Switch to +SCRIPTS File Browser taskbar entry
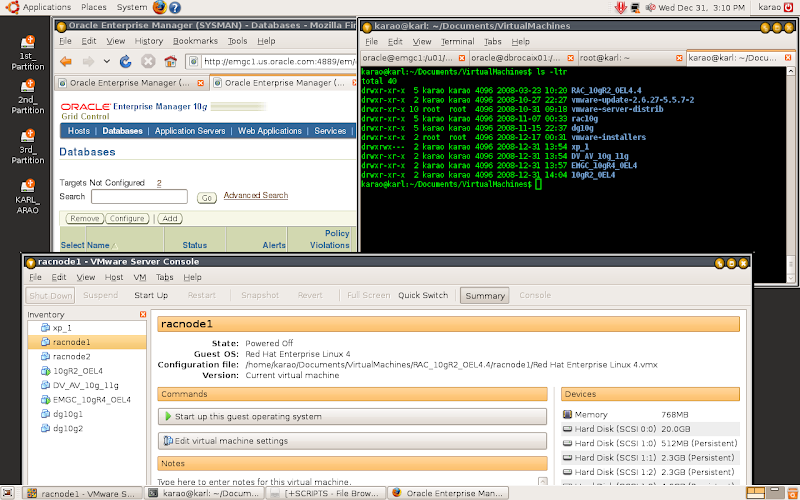The height and width of the screenshot is (500, 800). [326, 493]
